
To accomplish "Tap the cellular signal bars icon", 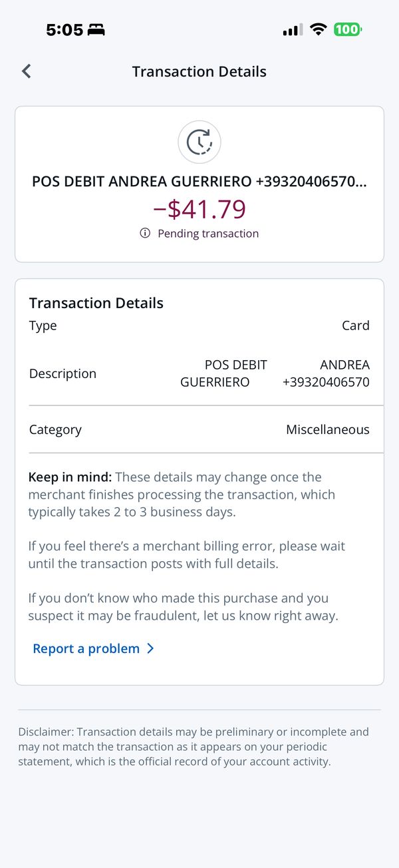I will point(293,30).
